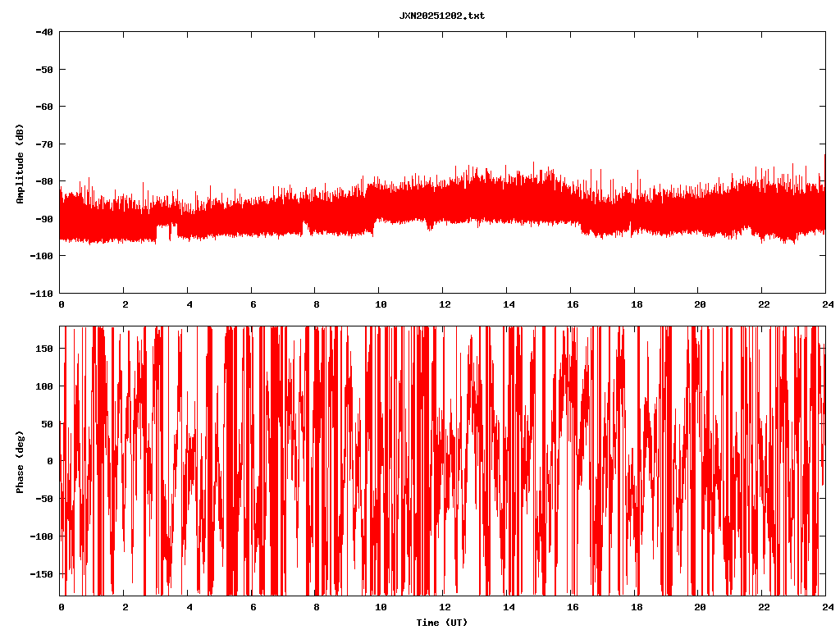Pick hour 24 on amplitude plot time axis
This screenshot has height=630, width=840.
[x=826, y=304]
